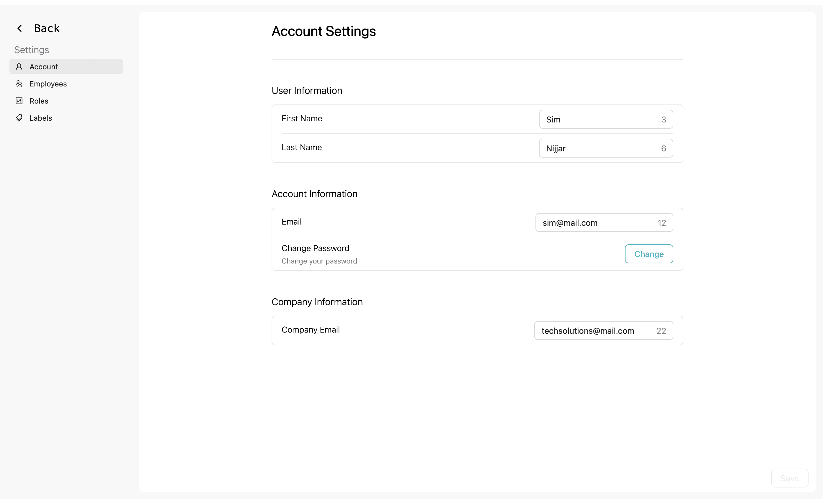Focus the Company Email input field
Image resolution: width=823 pixels, height=504 pixels.
point(604,330)
